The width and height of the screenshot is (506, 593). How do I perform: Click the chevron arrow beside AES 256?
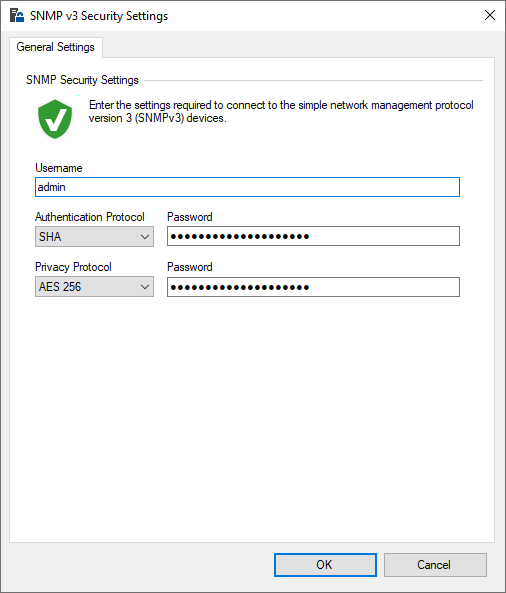[144, 287]
